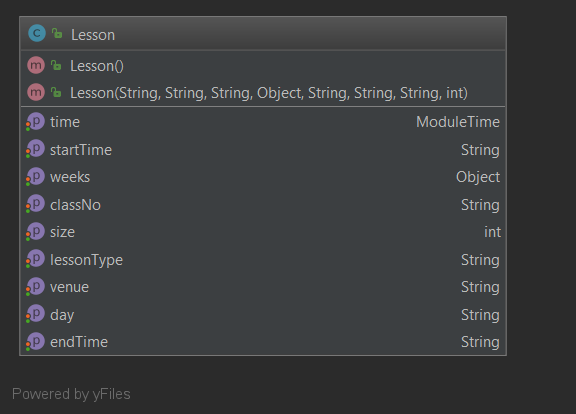The width and height of the screenshot is (576, 414).
Task: Select the lessonType property name
Action: [x=86, y=260]
